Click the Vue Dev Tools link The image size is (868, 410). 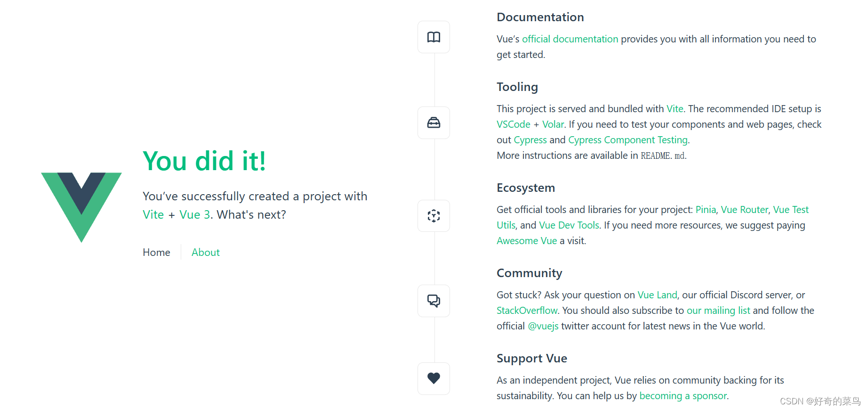569,225
